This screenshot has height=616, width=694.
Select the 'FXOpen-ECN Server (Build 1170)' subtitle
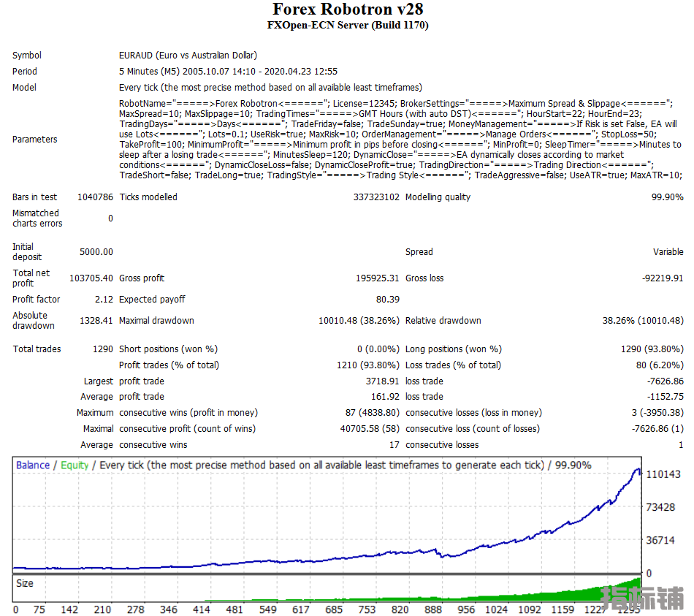point(348,26)
